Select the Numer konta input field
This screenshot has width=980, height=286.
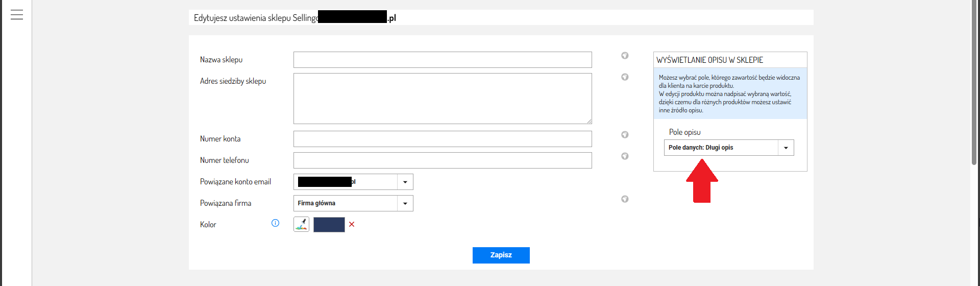[x=443, y=139]
